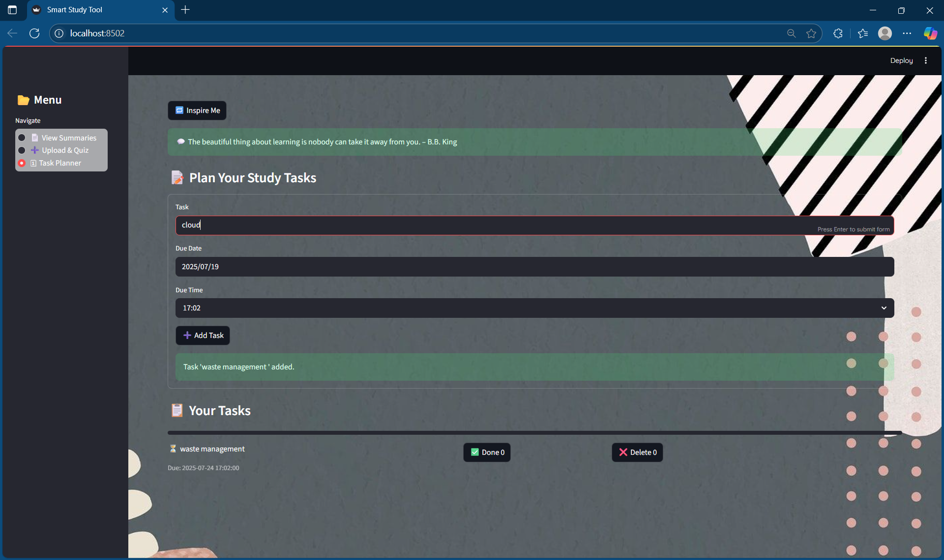Screen dimensions: 944x560
Task: Click the Add Task button
Action: pos(203,336)
